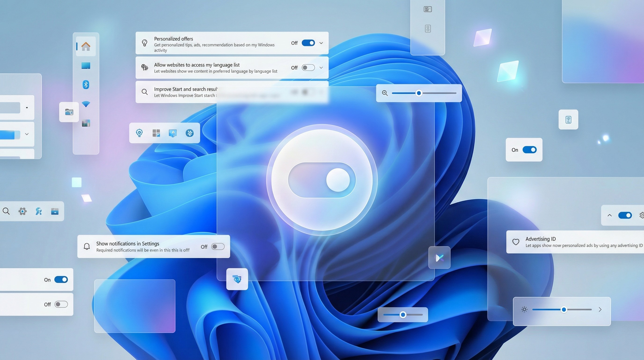Open the Accounts person icon near the gear

click(38, 211)
